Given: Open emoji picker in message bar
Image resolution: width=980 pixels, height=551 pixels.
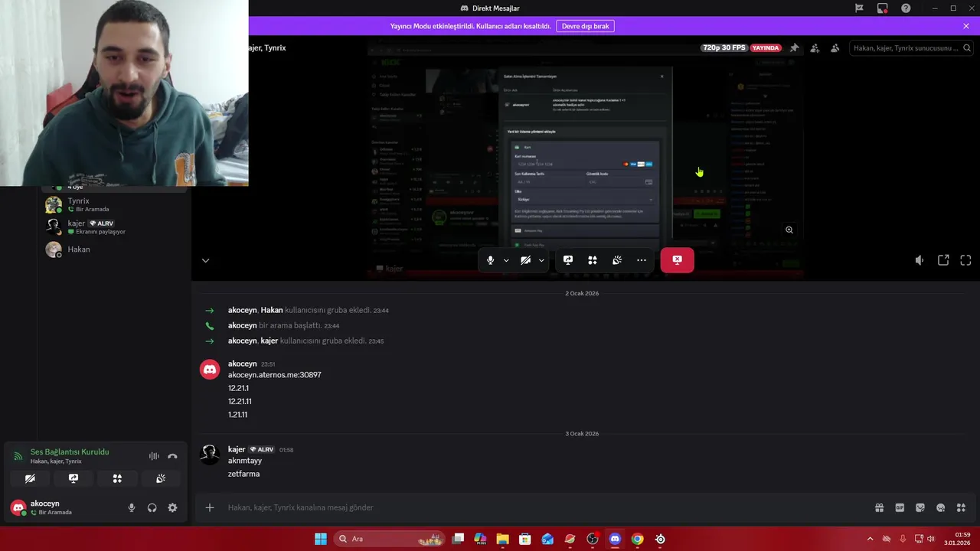Looking at the screenshot, I should pos(941,507).
